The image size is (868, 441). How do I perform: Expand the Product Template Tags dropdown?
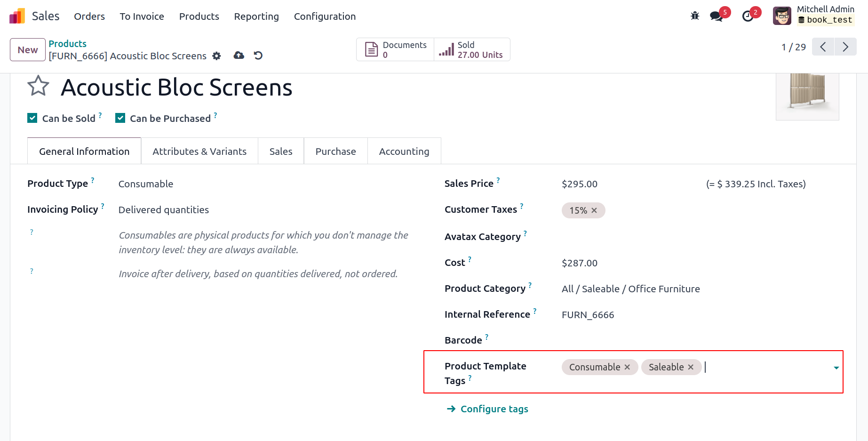836,368
